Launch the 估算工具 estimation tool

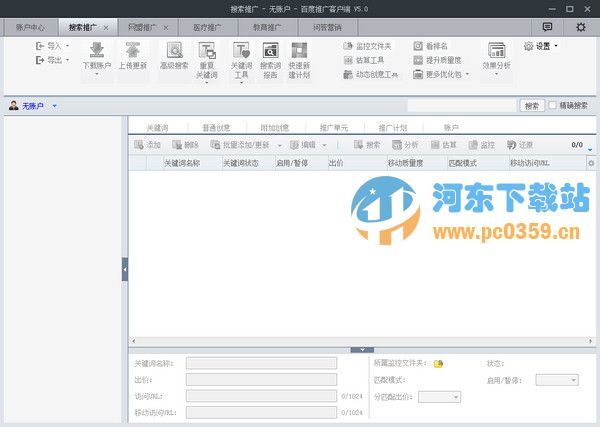[x=364, y=60]
